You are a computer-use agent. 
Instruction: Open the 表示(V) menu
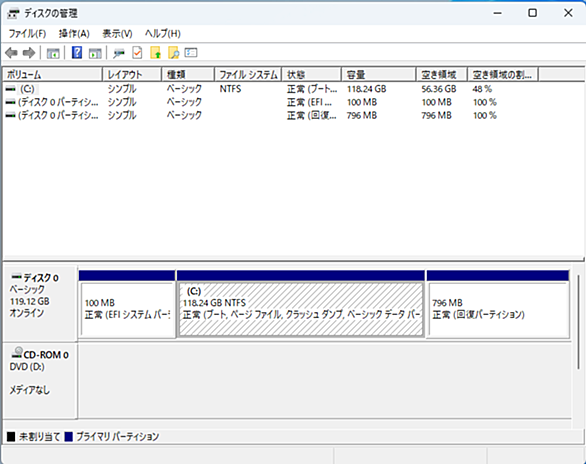pos(117,34)
